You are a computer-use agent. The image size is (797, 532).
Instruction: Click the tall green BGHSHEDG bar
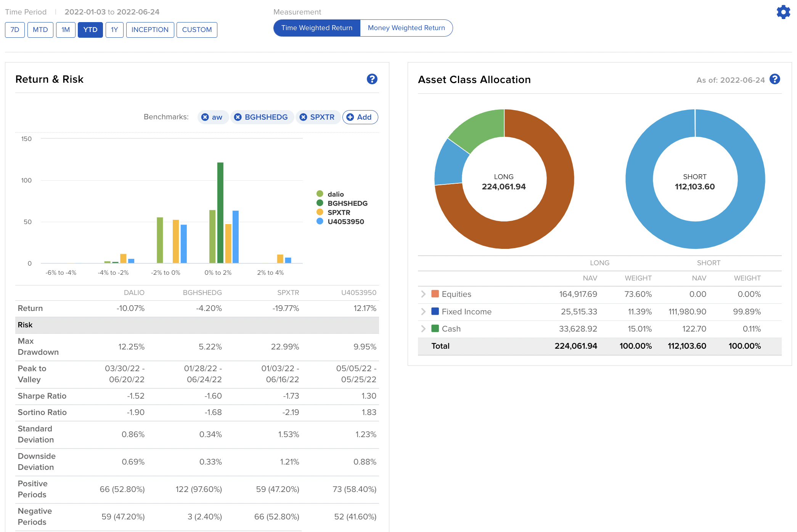click(220, 212)
